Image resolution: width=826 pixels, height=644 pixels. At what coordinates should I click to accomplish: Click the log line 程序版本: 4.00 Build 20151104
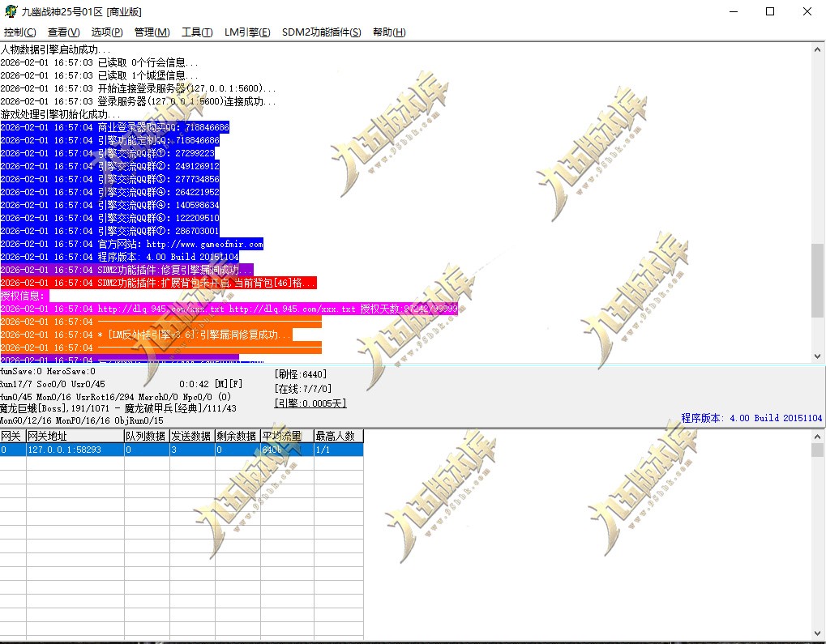(x=120, y=257)
